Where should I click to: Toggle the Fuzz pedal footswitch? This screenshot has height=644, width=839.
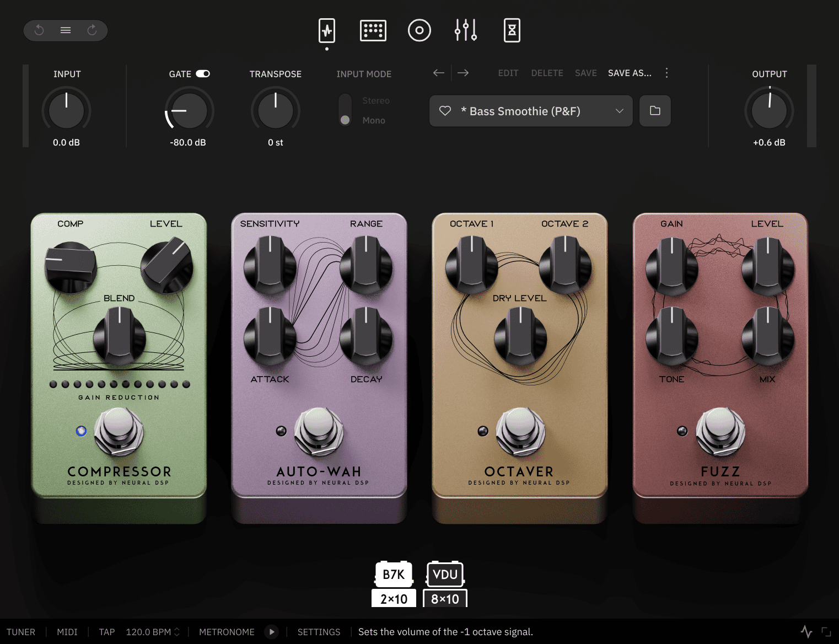coord(720,432)
